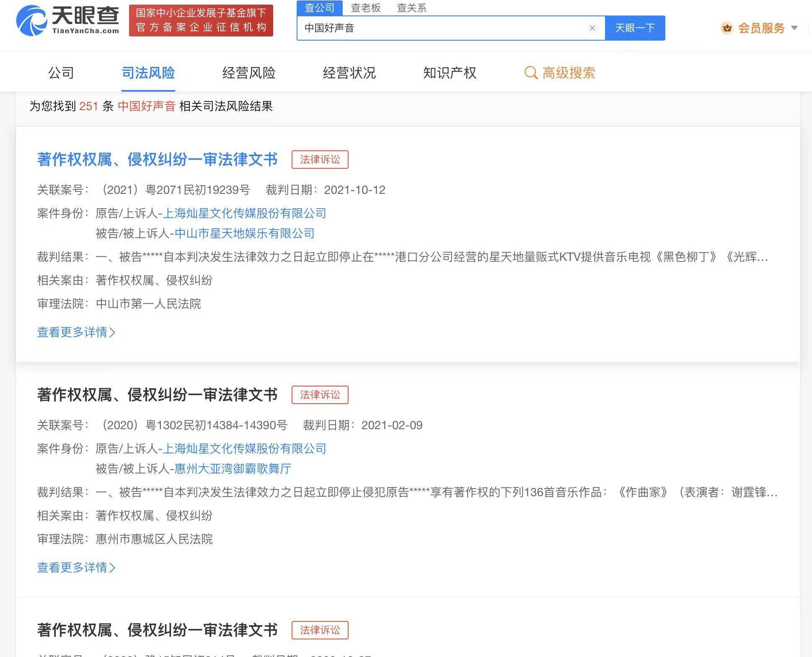
Task: Select case number （2020）粤1302民初14384-14390号
Action: point(192,425)
